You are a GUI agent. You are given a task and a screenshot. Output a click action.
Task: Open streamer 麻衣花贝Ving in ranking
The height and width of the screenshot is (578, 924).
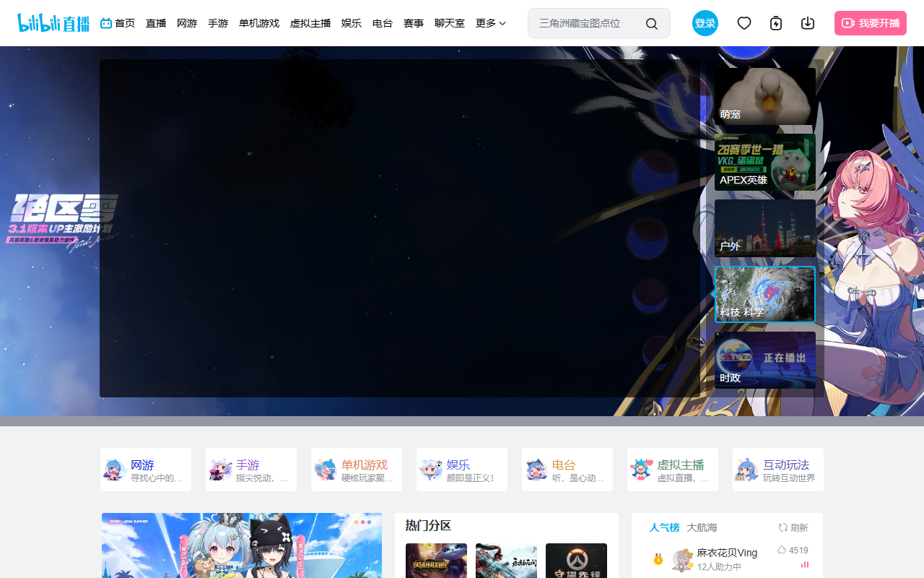pyautogui.click(x=727, y=553)
